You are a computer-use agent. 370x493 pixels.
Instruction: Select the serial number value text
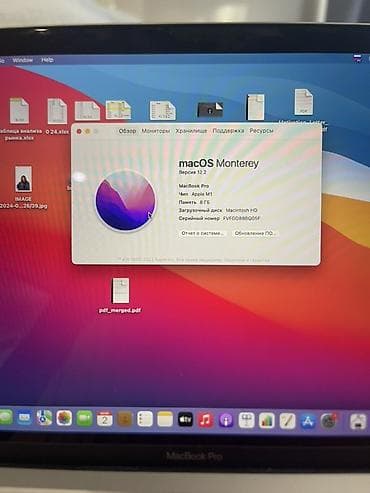coord(242,218)
